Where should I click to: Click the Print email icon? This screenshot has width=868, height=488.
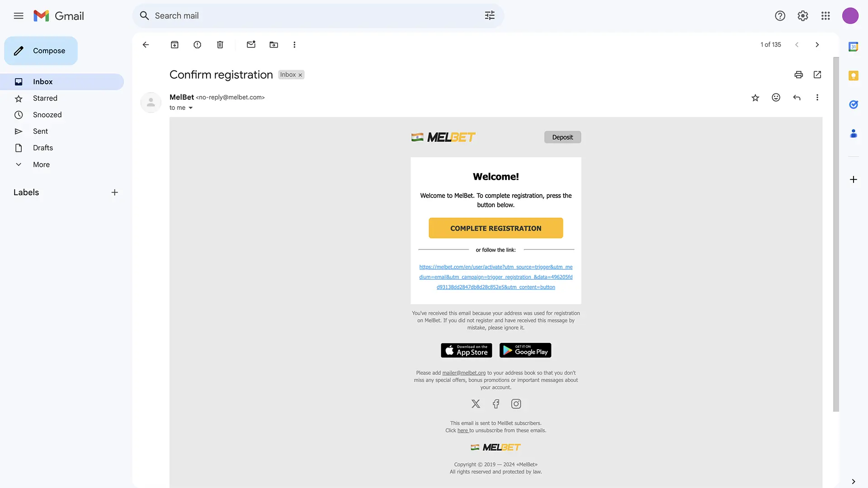797,75
